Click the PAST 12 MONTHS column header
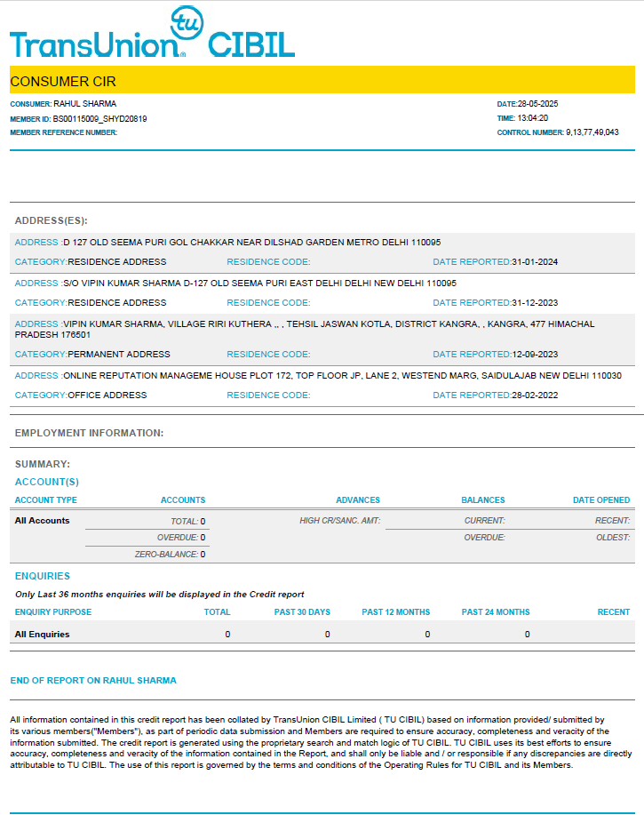Screen dimensions: 644x815 pyautogui.click(x=396, y=612)
